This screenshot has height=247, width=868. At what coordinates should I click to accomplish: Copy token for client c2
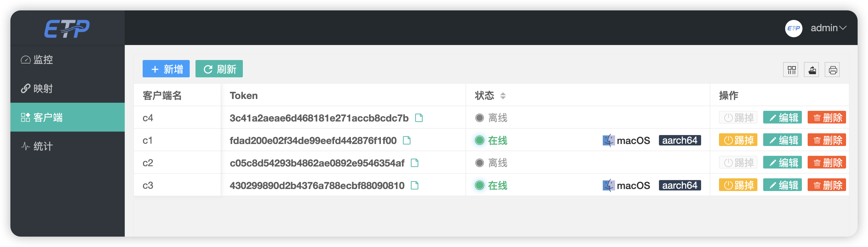pos(414,163)
